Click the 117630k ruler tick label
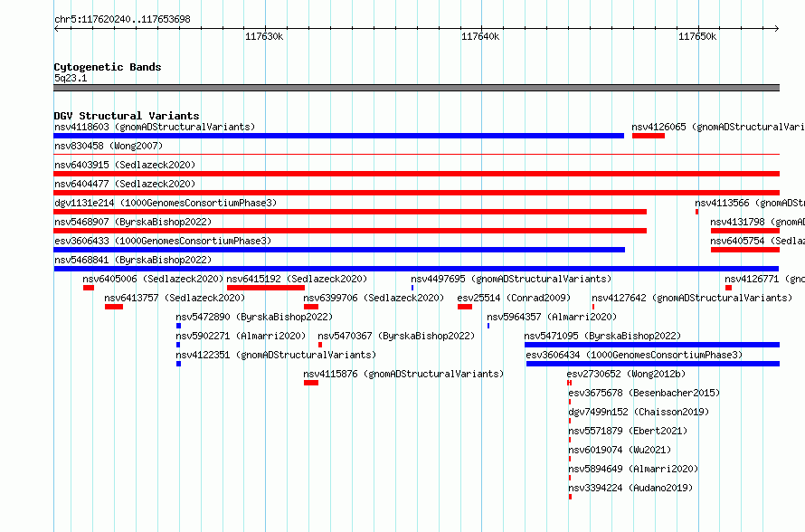 click(x=264, y=36)
